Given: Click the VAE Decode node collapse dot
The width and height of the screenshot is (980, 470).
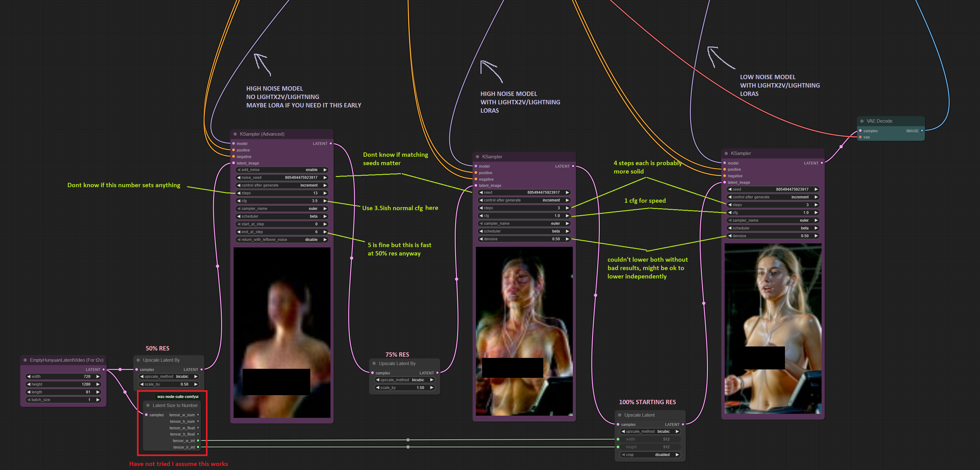Looking at the screenshot, I should pyautogui.click(x=862, y=121).
